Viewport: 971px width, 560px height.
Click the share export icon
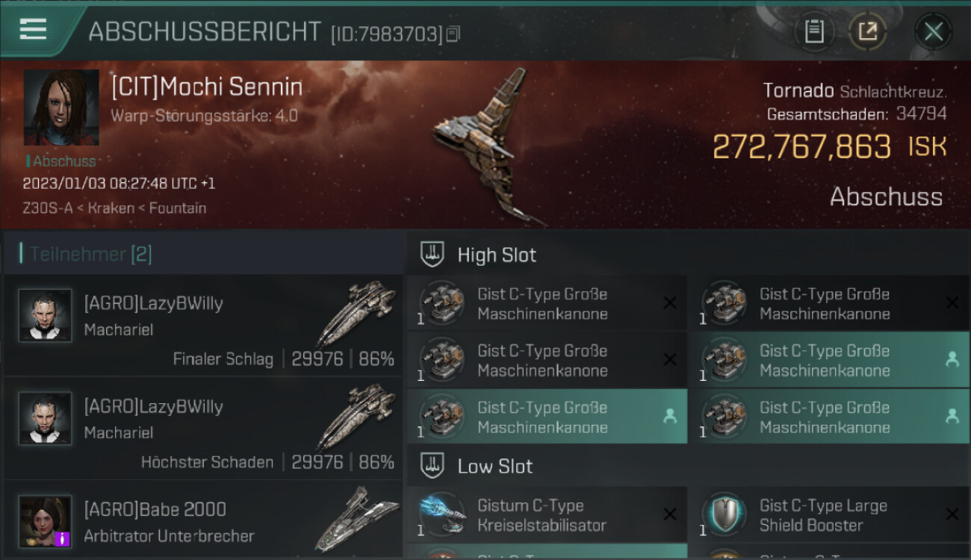868,31
